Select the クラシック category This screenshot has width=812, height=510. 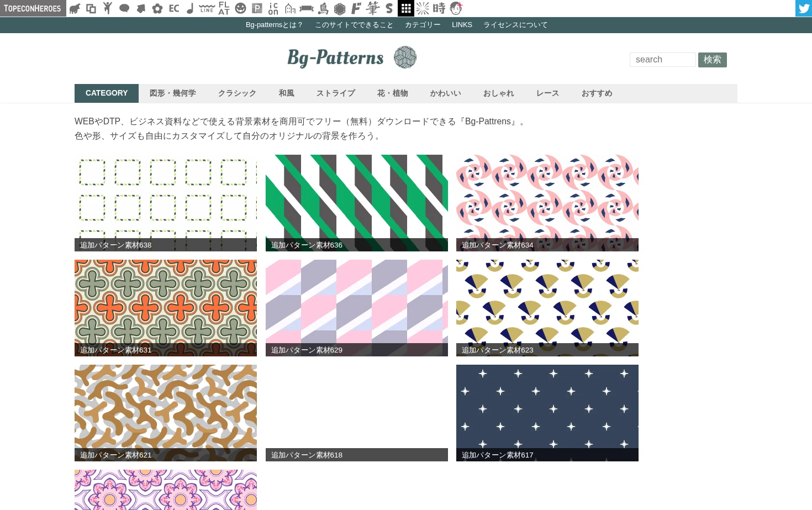coord(237,93)
